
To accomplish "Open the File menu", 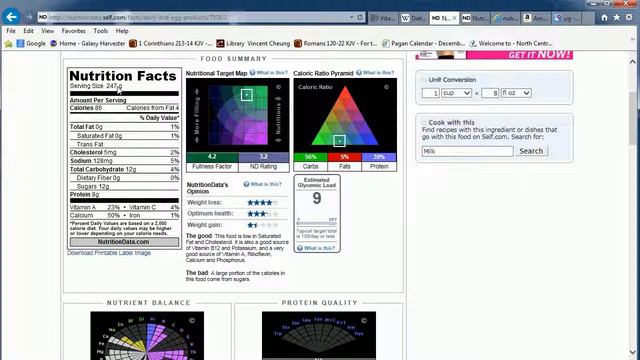I will (11, 31).
